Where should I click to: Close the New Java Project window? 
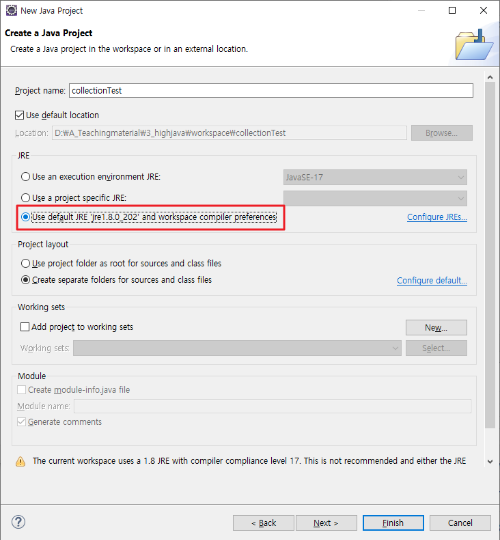point(483,11)
